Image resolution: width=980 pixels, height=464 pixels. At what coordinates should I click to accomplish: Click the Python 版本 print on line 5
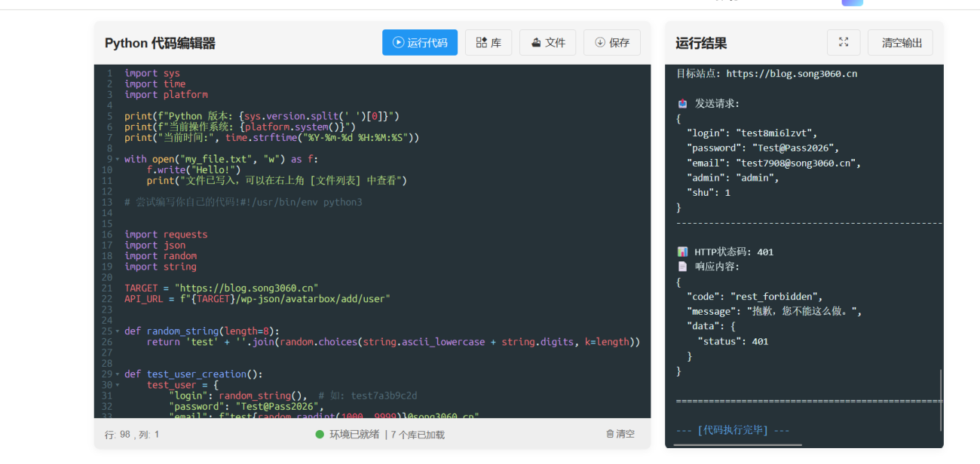262,116
